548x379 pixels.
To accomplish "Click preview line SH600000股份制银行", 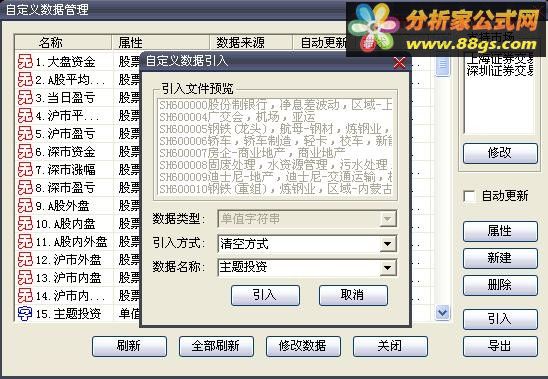I will click(x=275, y=105).
